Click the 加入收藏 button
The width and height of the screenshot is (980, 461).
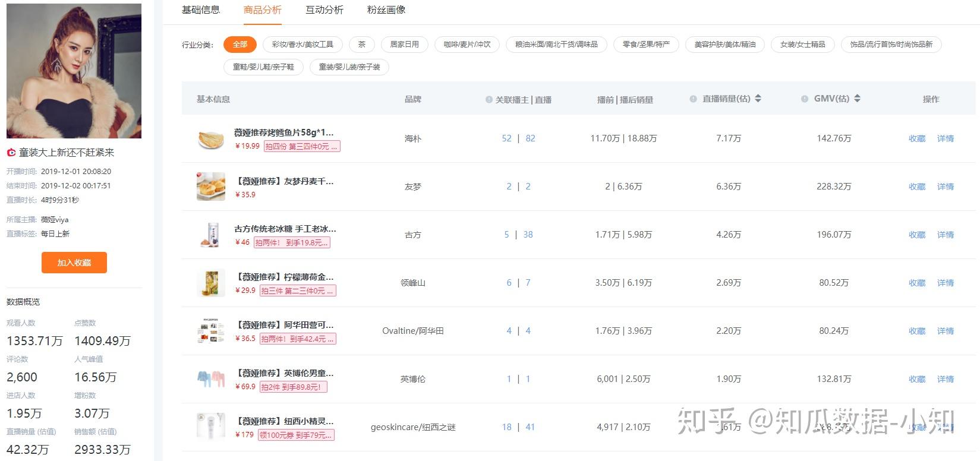click(74, 263)
